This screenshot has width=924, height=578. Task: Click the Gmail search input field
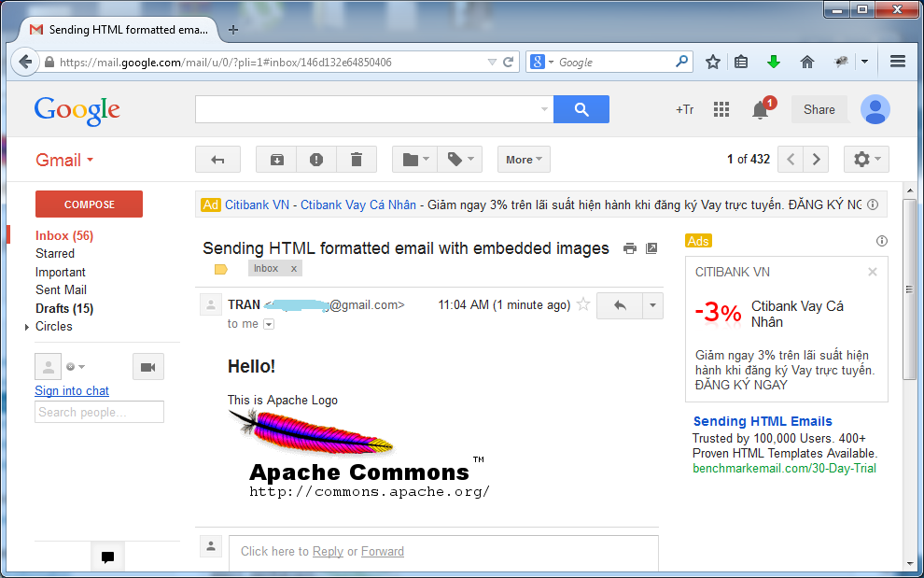(374, 109)
